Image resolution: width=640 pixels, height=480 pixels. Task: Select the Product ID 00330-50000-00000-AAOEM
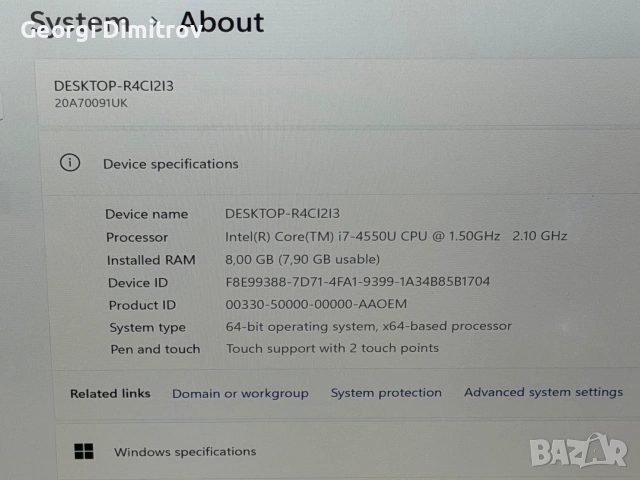coord(316,304)
